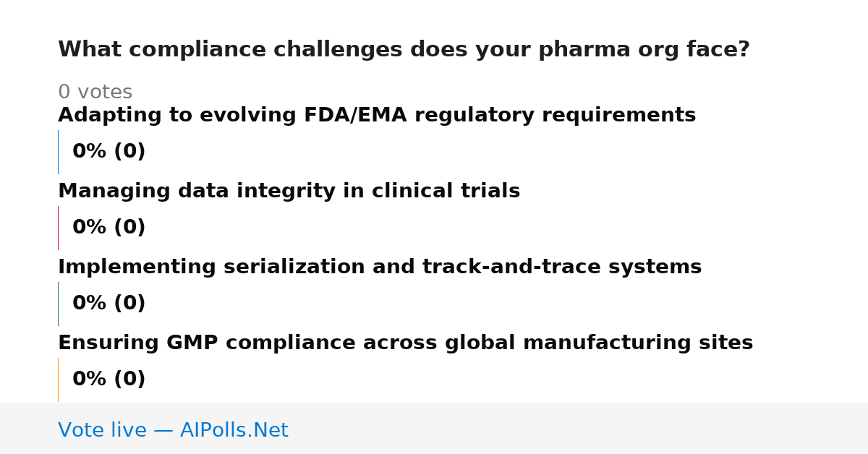Click the red result bar for data integrity

(59, 228)
